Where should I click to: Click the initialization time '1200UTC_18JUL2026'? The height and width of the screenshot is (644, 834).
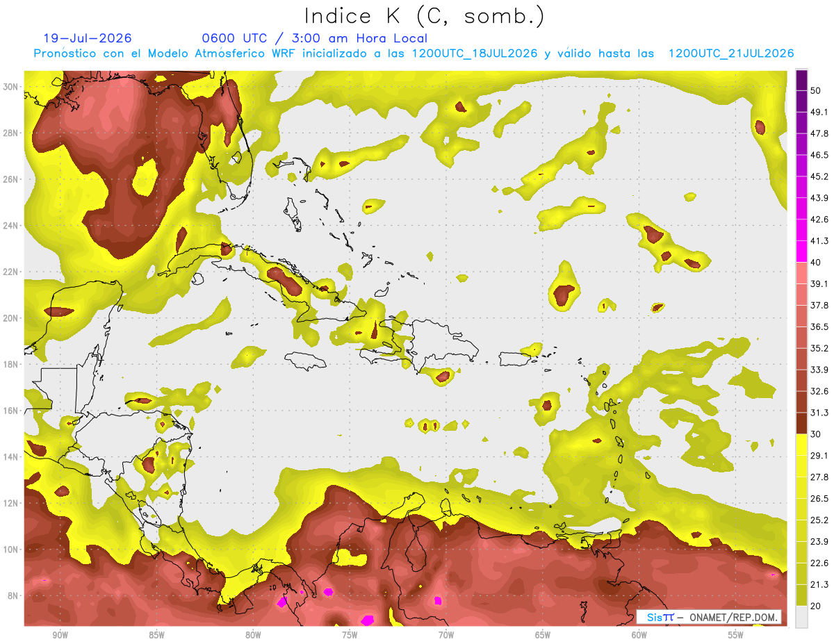pyautogui.click(x=475, y=53)
